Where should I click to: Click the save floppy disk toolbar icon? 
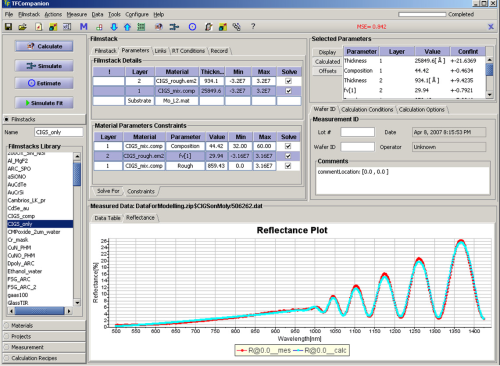coord(8,27)
